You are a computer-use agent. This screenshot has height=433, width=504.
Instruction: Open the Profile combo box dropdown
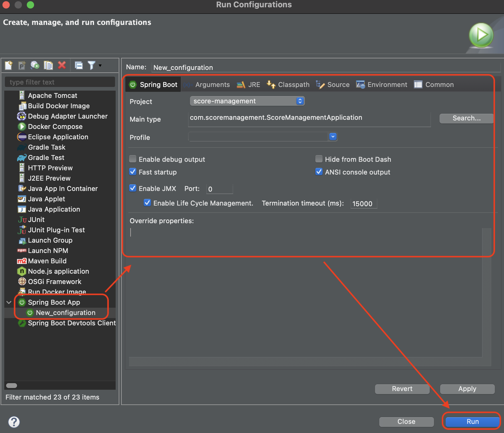tap(333, 137)
